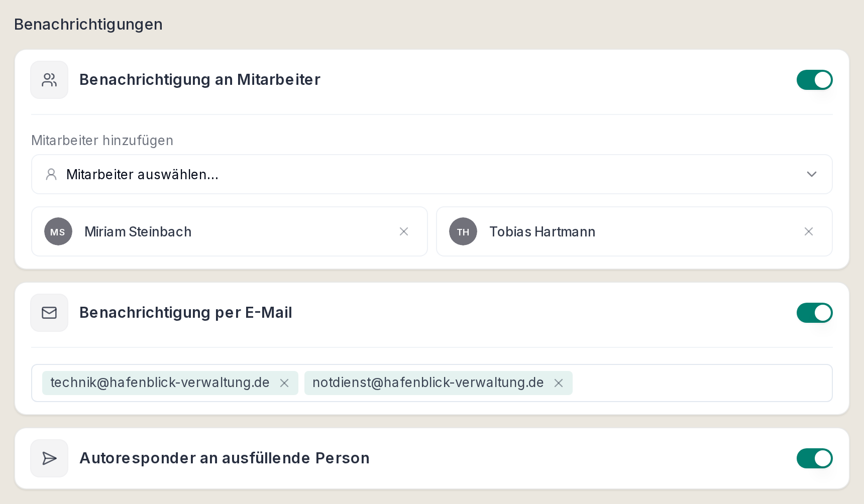Remove notdienst@hafenblick-verwaltung.de e-mail tag
The image size is (864, 504).
(559, 383)
